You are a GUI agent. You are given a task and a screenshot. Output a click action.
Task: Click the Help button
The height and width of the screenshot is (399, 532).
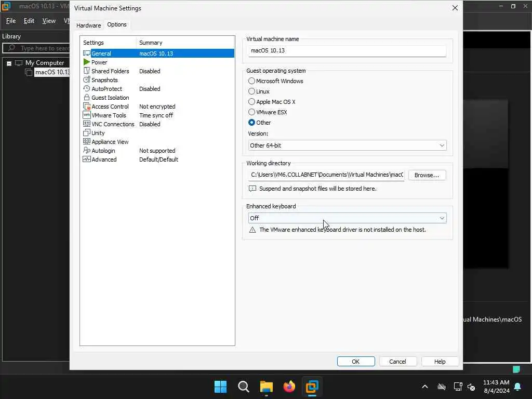coord(440,362)
